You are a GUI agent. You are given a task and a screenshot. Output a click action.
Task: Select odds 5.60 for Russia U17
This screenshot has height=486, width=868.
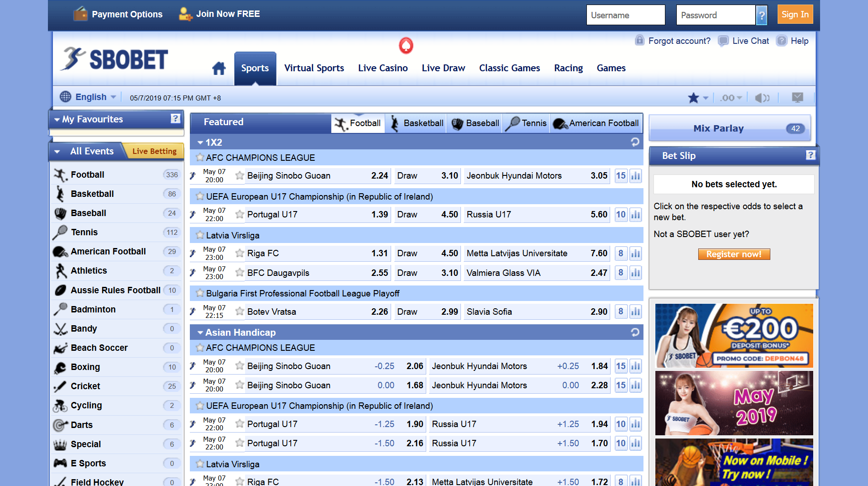click(x=599, y=215)
